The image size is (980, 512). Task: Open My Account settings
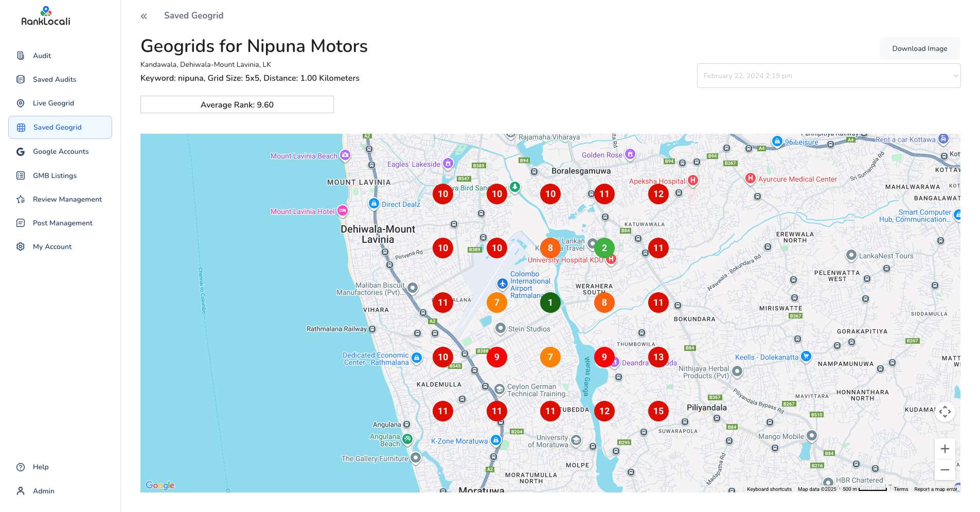coord(52,246)
